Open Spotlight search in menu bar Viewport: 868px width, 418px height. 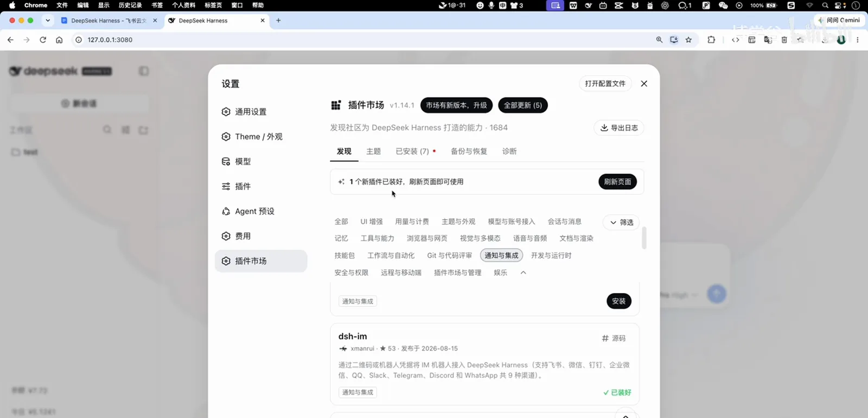(x=825, y=5)
